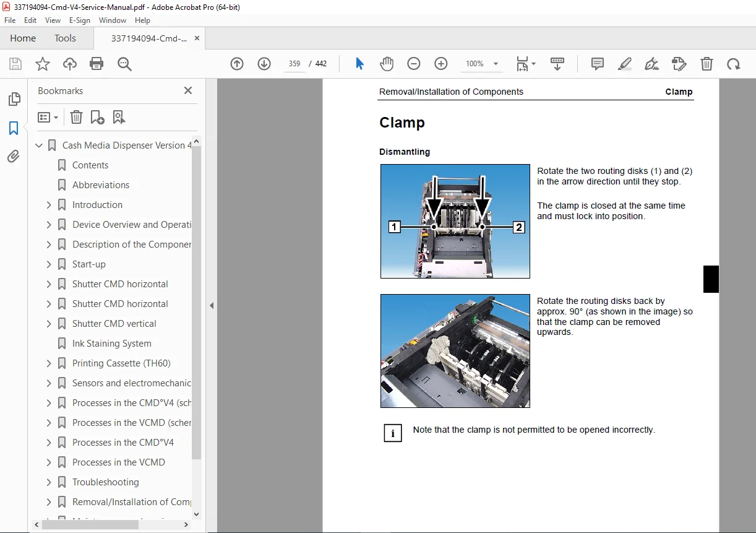756x533 pixels.
Task: Go to next page arrow
Action: click(x=264, y=64)
